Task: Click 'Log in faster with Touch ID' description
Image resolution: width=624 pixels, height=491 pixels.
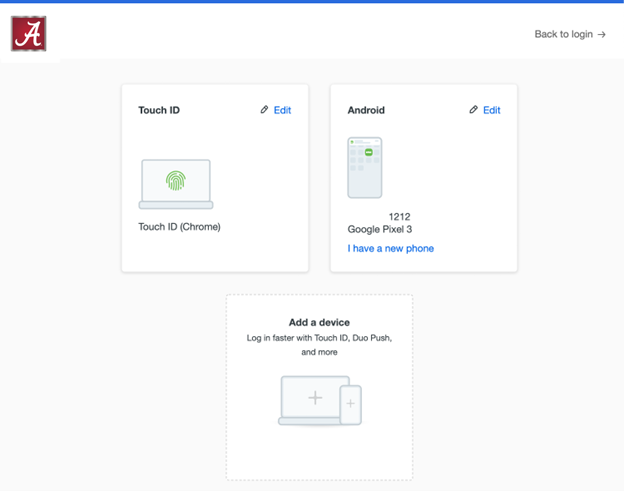Action: tap(319, 345)
